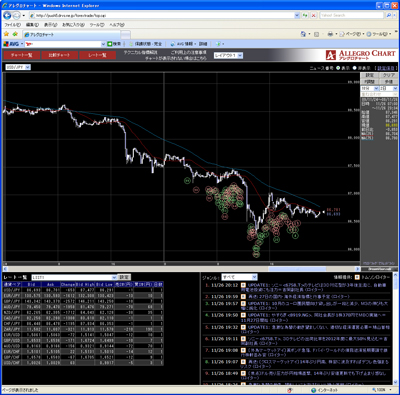Click the icon beside the 11/26 19:32 news item
The image size is (400, 395).
[x=243, y=327]
